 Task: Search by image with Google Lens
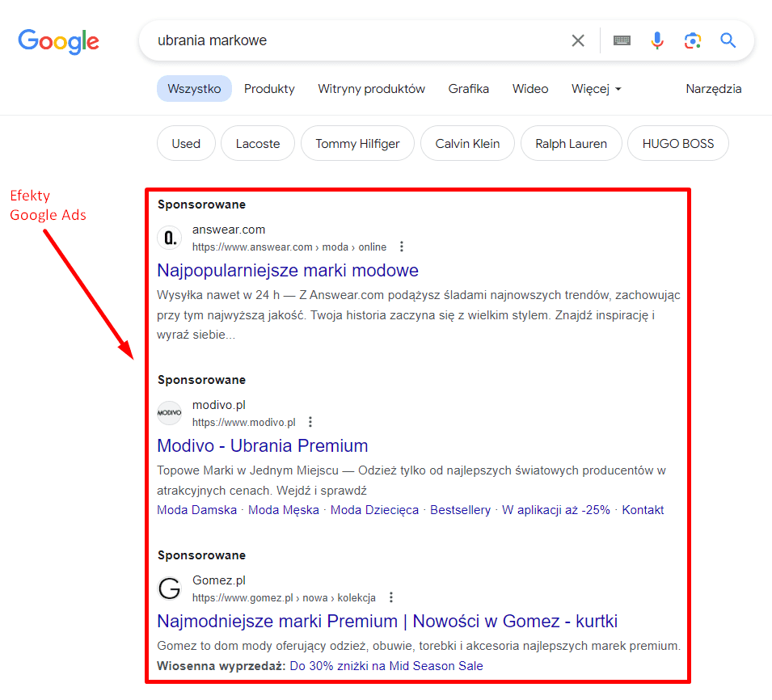[x=692, y=40]
